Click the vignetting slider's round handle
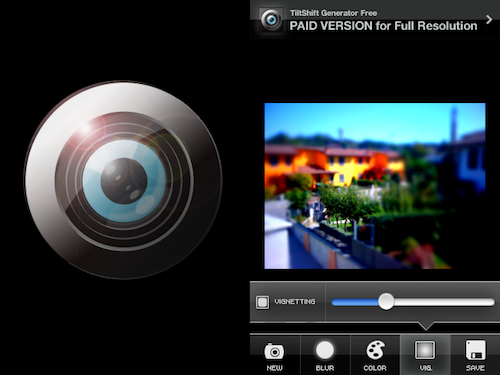 pos(386,302)
